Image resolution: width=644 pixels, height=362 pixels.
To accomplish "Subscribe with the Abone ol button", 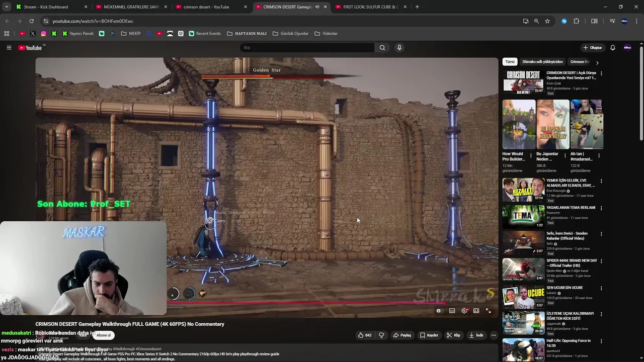I will pyautogui.click(x=103, y=335).
